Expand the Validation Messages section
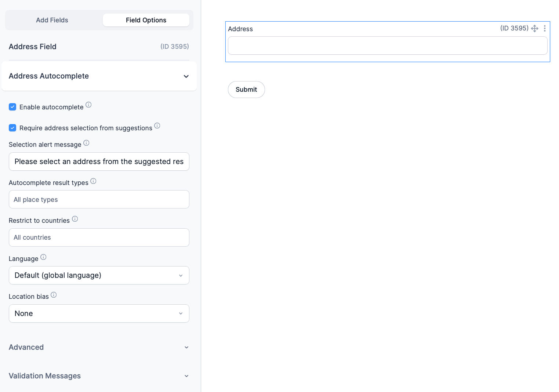 tap(99, 376)
